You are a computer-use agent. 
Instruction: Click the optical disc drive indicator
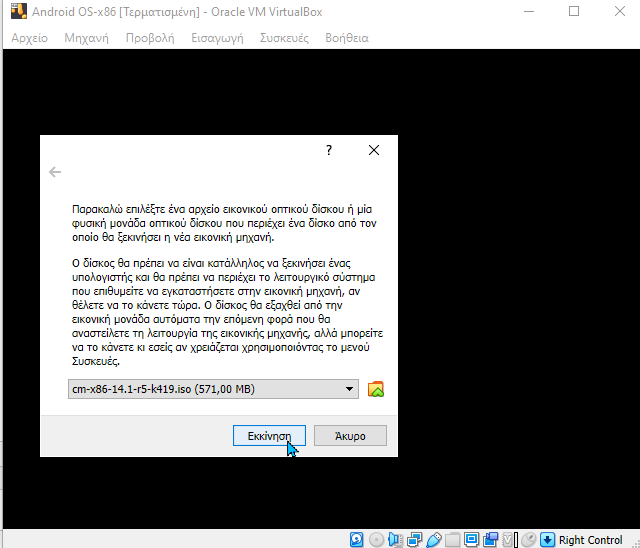pyautogui.click(x=376, y=539)
